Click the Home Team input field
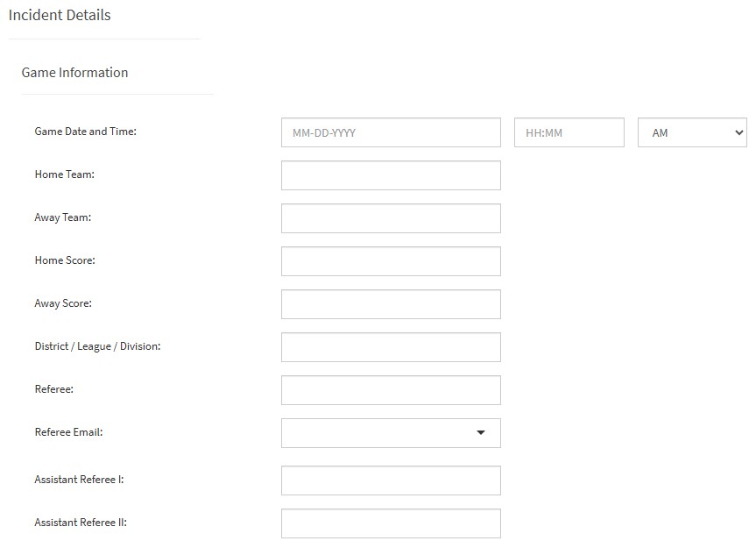Screen dimensions: 756x548 tap(391, 175)
